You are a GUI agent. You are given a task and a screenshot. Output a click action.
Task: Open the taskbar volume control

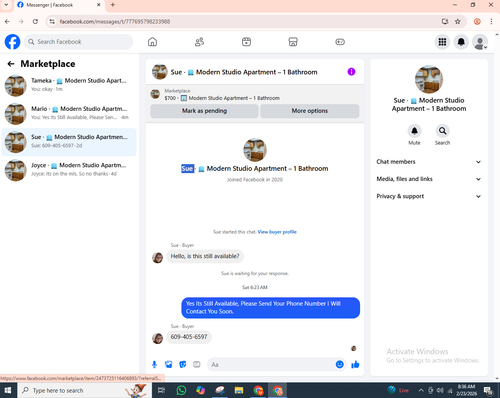(440, 390)
